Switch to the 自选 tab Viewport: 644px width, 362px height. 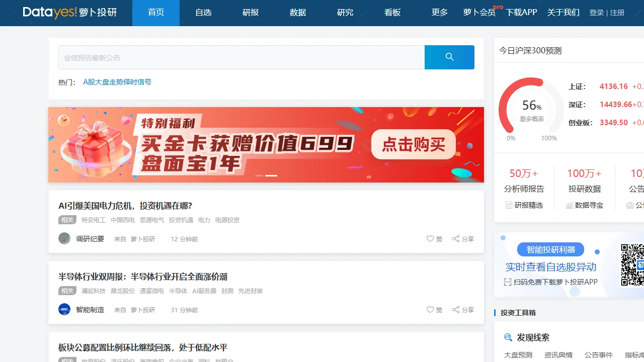click(x=203, y=13)
